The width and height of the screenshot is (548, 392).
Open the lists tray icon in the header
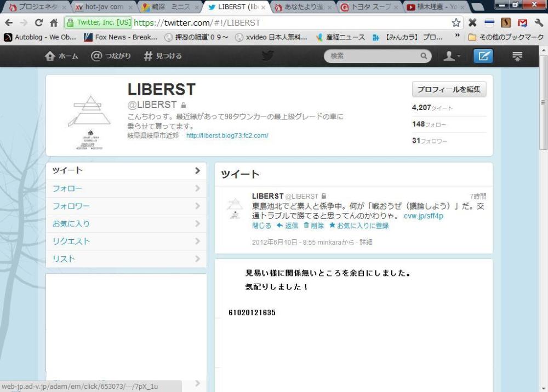click(x=517, y=56)
